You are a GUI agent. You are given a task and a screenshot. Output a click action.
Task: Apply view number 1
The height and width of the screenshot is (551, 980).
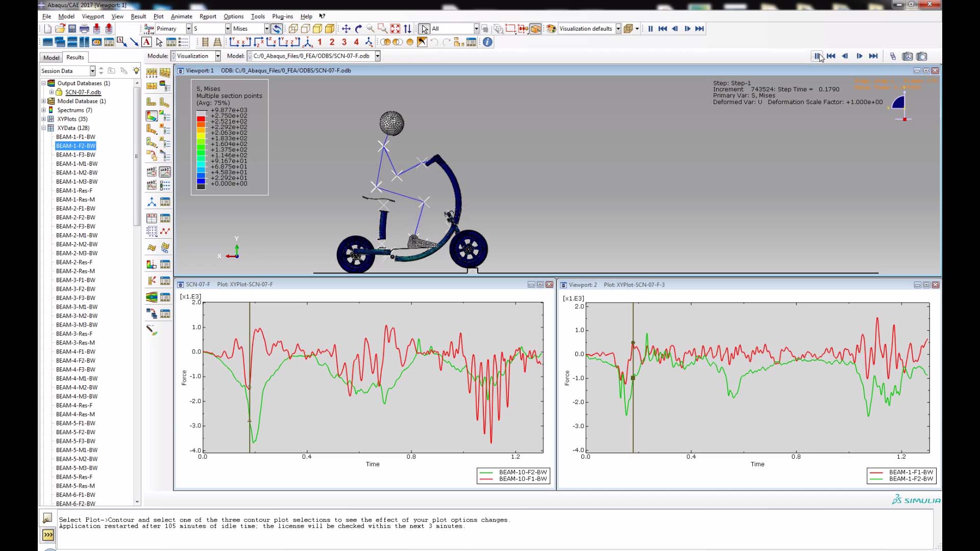click(x=320, y=42)
